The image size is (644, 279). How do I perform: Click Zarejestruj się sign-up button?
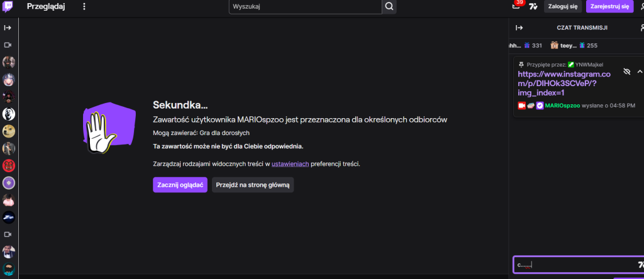click(x=609, y=6)
